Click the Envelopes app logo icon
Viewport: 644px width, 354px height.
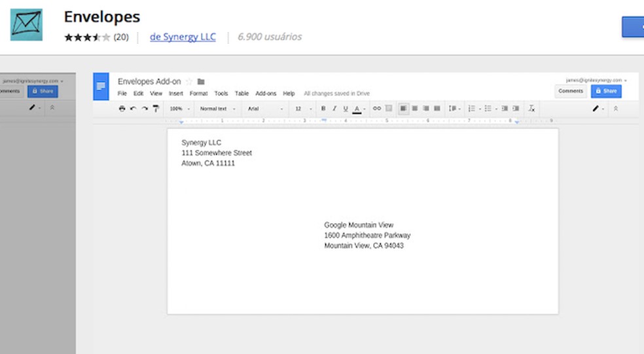26,25
